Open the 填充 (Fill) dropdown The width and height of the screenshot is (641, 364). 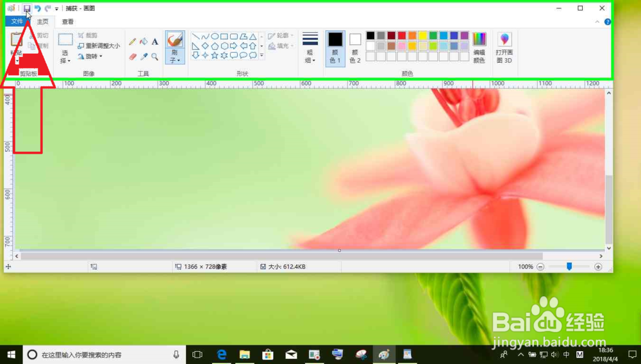point(281,45)
